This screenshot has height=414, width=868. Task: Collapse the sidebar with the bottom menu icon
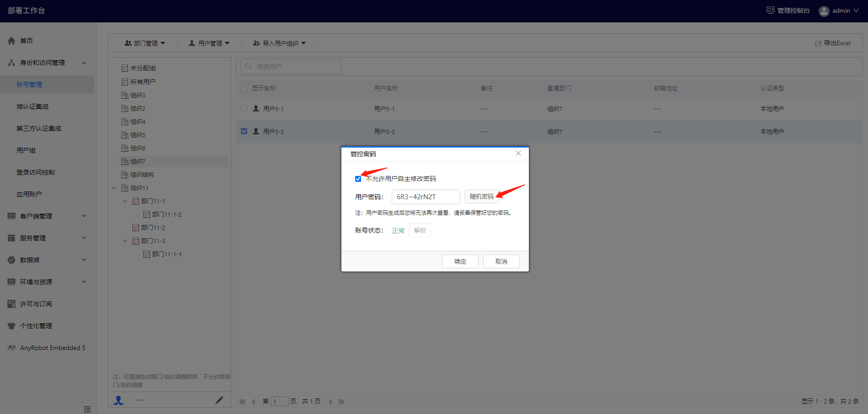tap(87, 409)
